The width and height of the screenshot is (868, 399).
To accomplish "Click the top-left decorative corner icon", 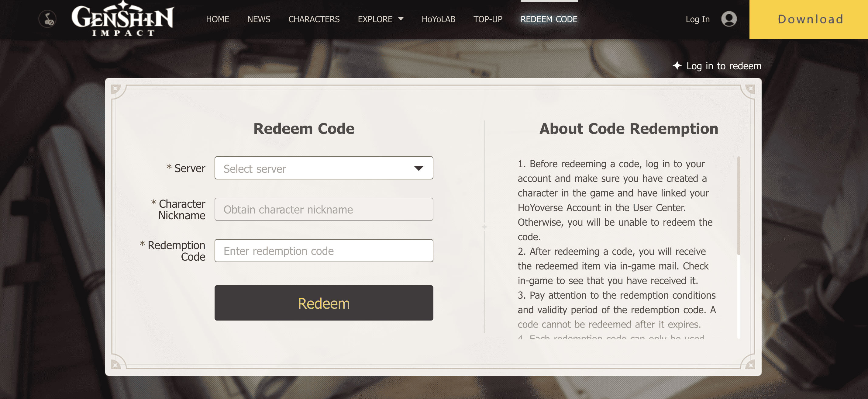I will [x=117, y=89].
